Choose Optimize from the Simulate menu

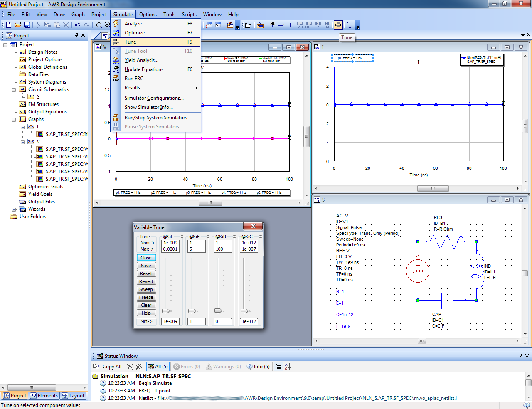coord(156,33)
